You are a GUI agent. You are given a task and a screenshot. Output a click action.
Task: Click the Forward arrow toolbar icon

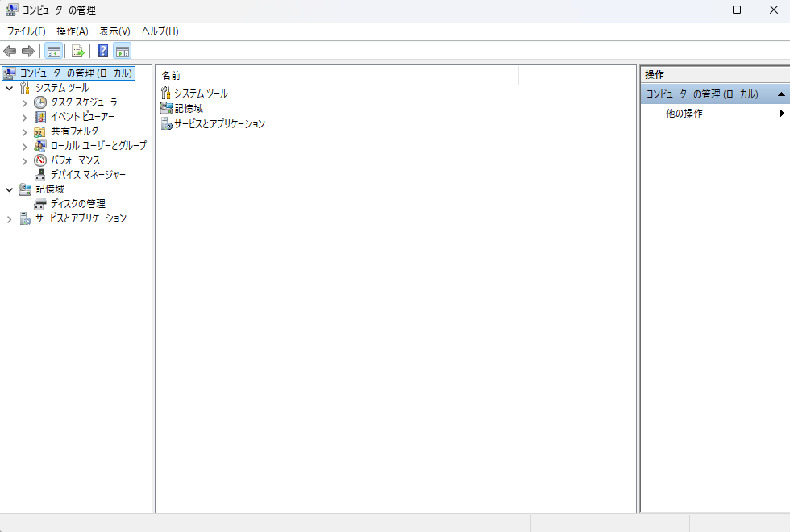pyautogui.click(x=28, y=51)
